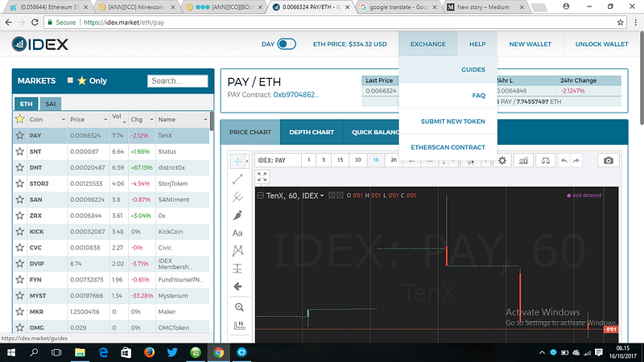644x362 pixels.
Task: Select the pattern drawing tool
Action: click(x=237, y=250)
